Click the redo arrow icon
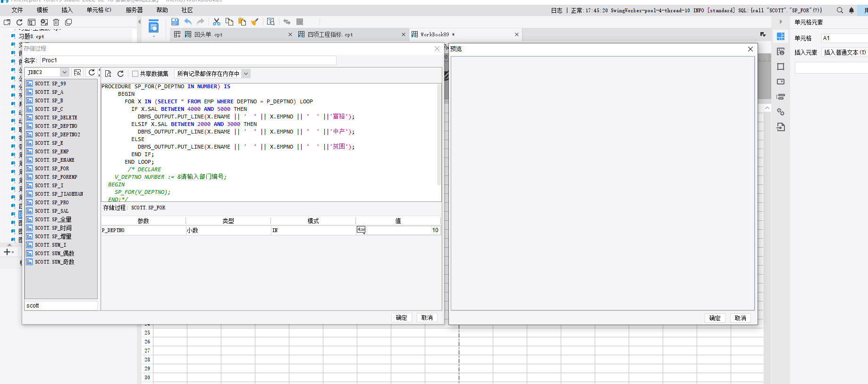868x384 pixels. click(201, 22)
